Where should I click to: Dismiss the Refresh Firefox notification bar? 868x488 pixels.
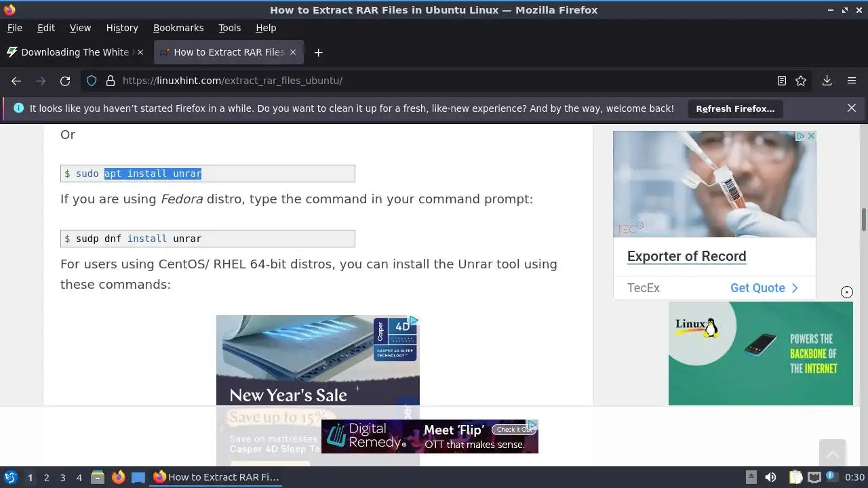(x=852, y=108)
